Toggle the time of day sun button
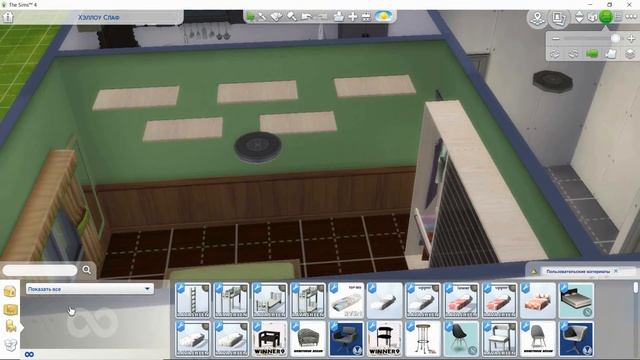The height and width of the screenshot is (360, 640). pos(383,16)
